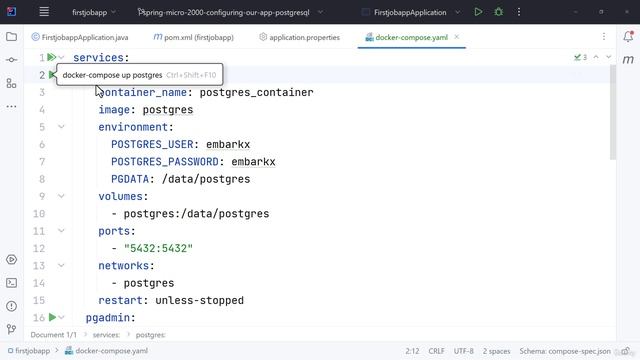Viewport: 640px width, 360px height.
Task: Collapse the ports block fold arrow
Action: tap(61, 231)
